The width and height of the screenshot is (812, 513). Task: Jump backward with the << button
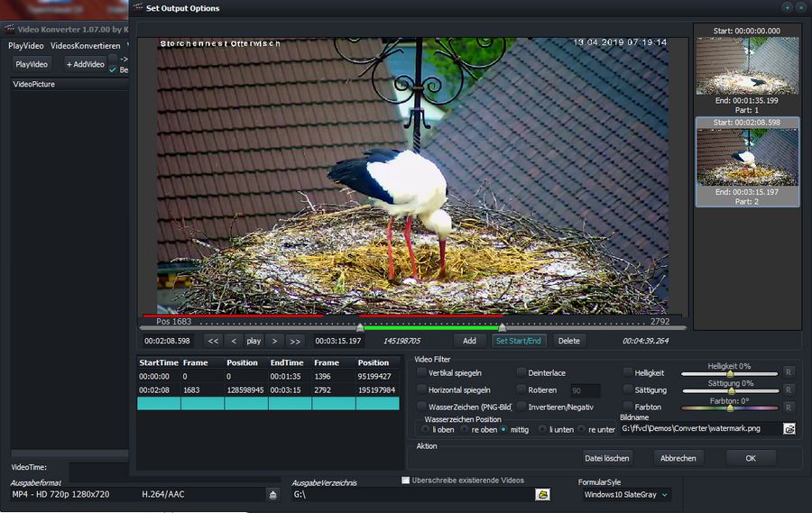(213, 341)
